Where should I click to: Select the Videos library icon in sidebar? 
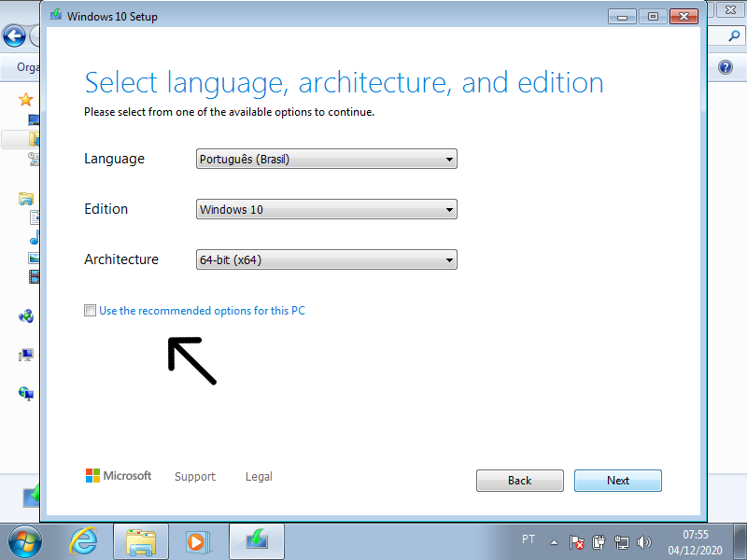[35, 276]
